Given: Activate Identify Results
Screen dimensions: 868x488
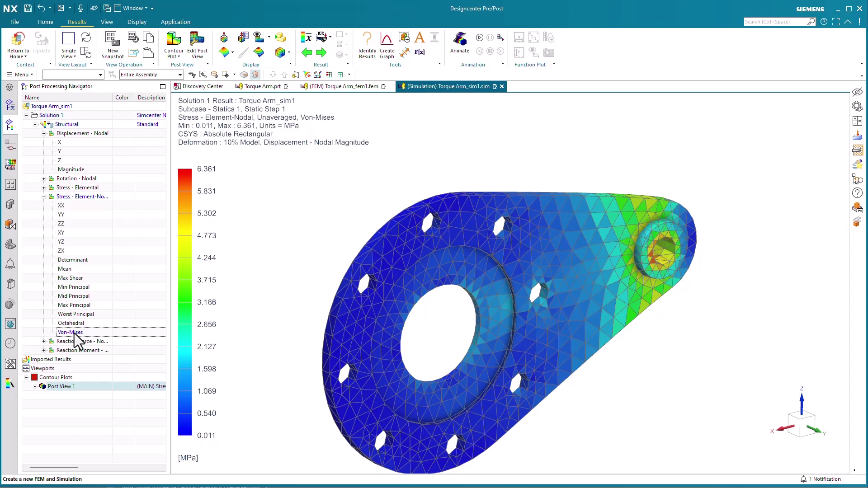Looking at the screenshot, I should (367, 45).
